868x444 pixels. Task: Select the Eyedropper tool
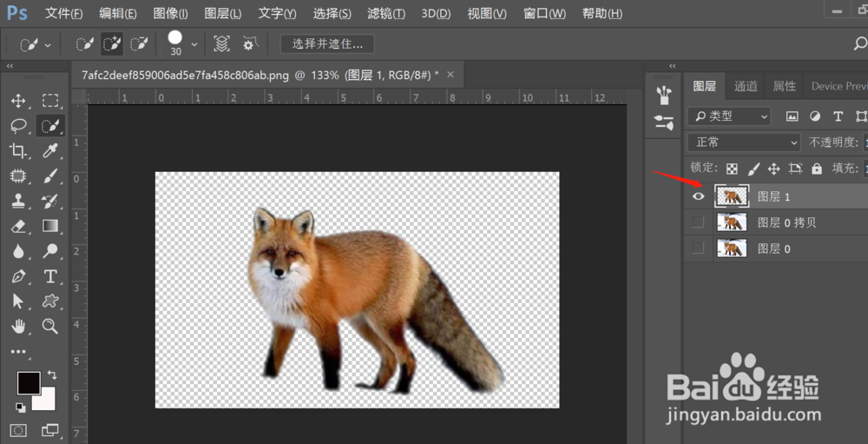(x=50, y=151)
